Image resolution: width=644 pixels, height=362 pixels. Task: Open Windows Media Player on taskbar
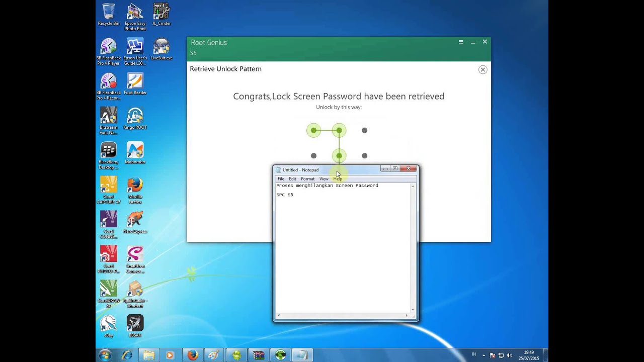coord(170,355)
